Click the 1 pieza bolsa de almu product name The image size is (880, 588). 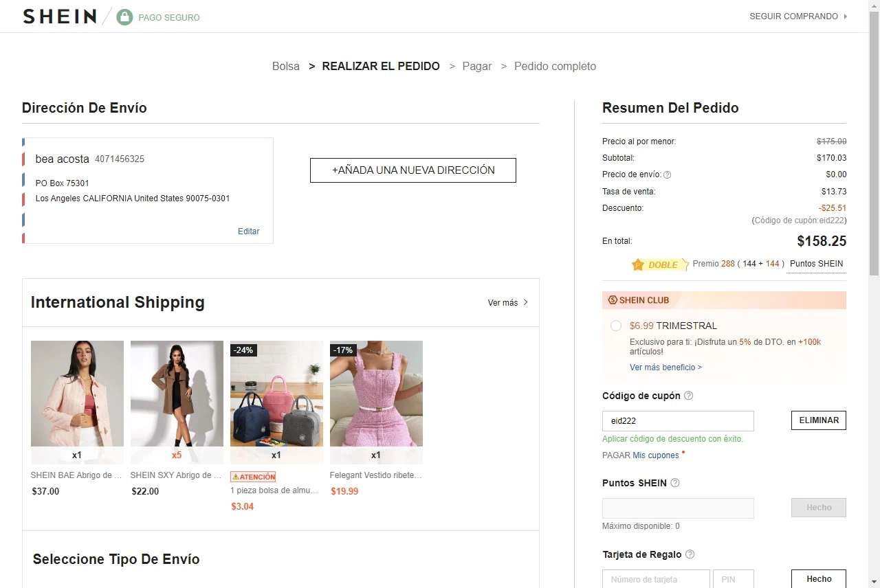(274, 490)
